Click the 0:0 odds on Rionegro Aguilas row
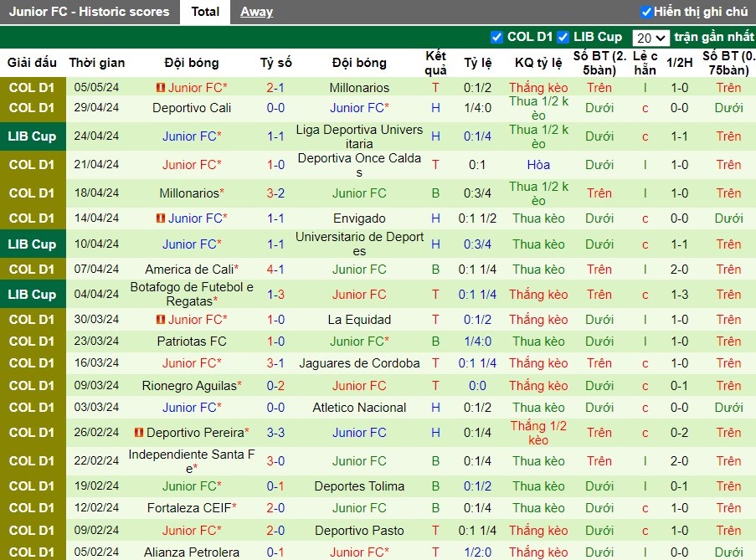The width and height of the screenshot is (756, 560). coord(477,386)
